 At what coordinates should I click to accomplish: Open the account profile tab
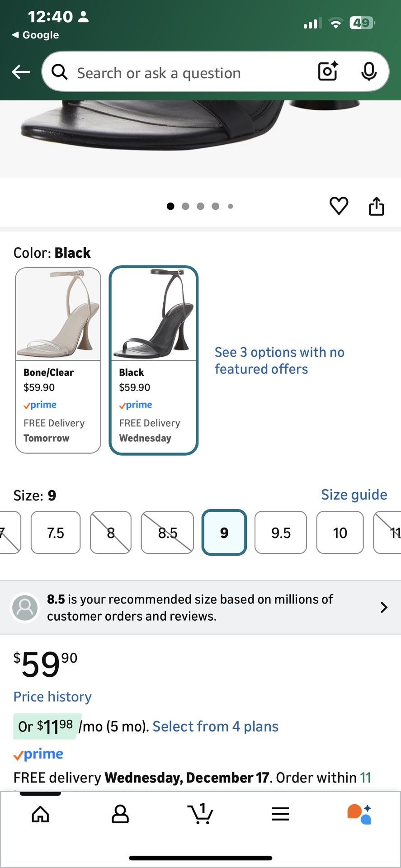click(x=120, y=814)
